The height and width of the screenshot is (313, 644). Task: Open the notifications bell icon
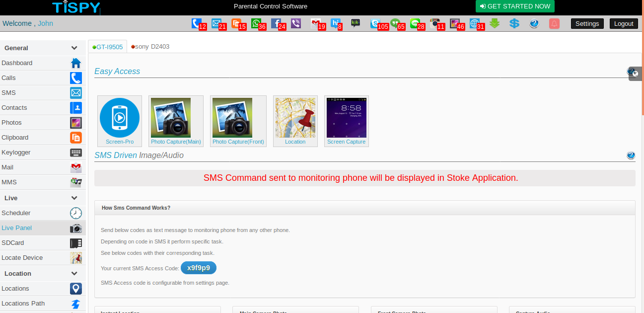coord(554,23)
